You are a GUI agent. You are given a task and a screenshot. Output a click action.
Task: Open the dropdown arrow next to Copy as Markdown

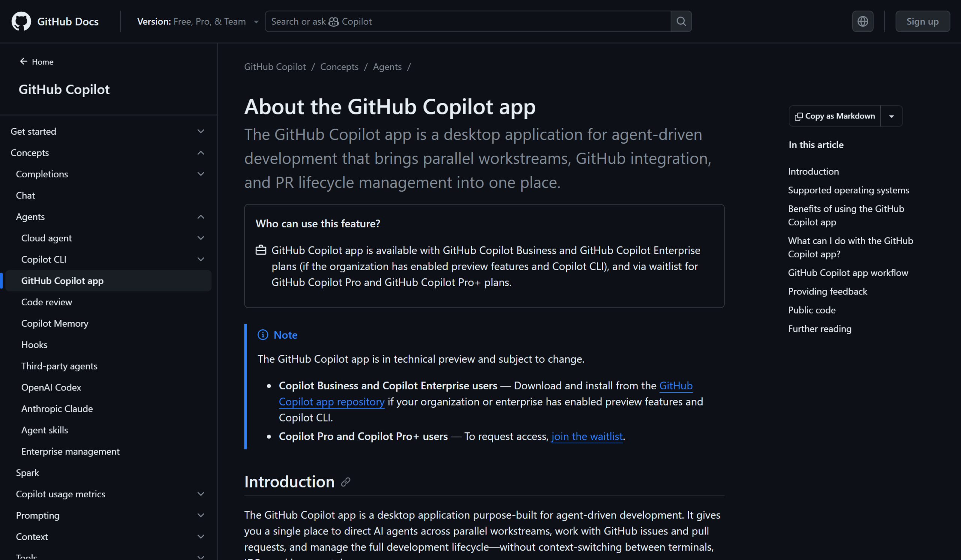pos(892,116)
